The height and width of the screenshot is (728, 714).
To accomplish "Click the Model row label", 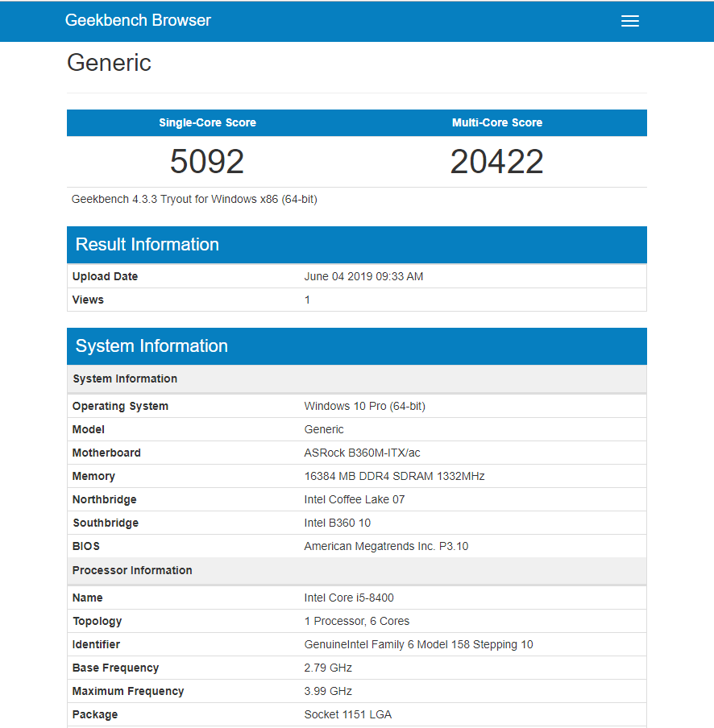I will click(x=89, y=429).
